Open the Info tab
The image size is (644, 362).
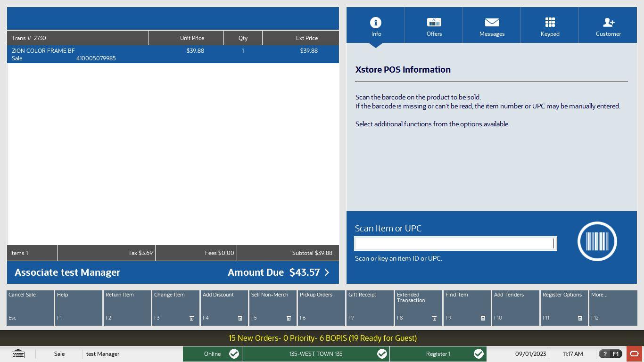point(376,25)
